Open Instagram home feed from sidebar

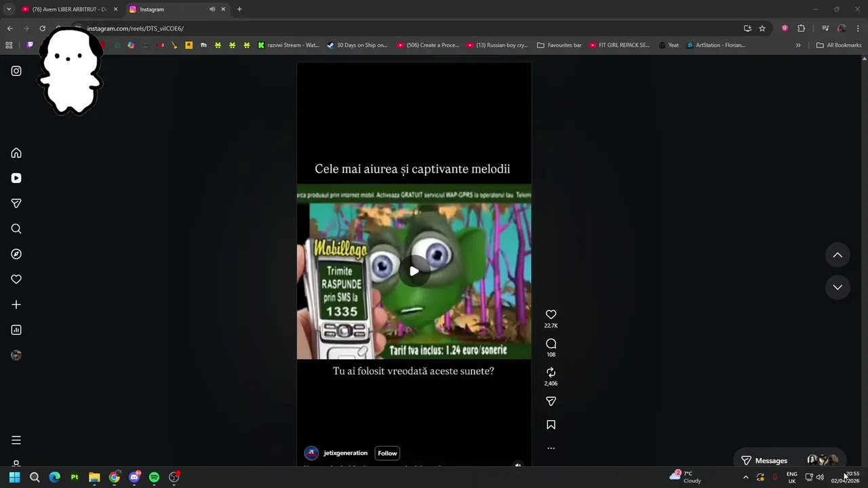coord(16,152)
